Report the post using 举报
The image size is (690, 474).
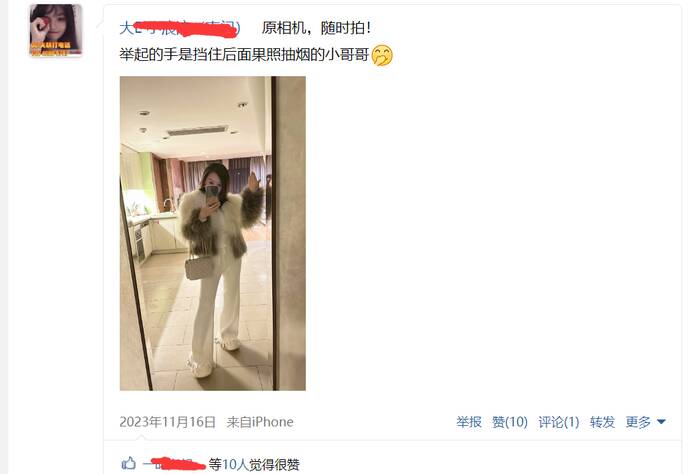(x=469, y=422)
